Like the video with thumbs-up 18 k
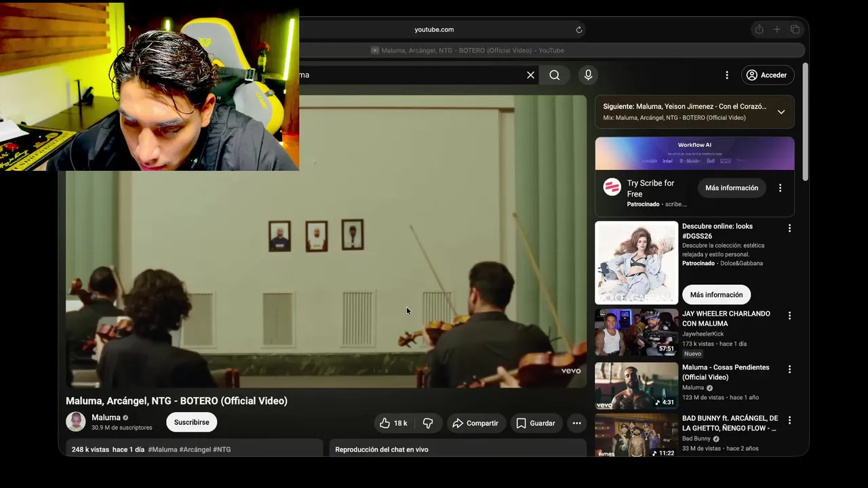868x488 pixels. (393, 423)
